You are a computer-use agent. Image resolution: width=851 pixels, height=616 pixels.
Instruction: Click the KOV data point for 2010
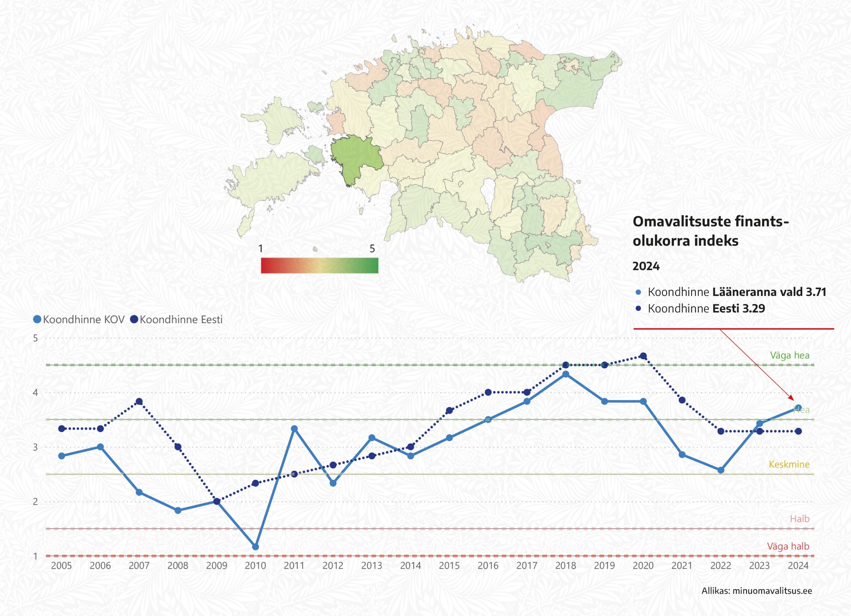point(256,547)
